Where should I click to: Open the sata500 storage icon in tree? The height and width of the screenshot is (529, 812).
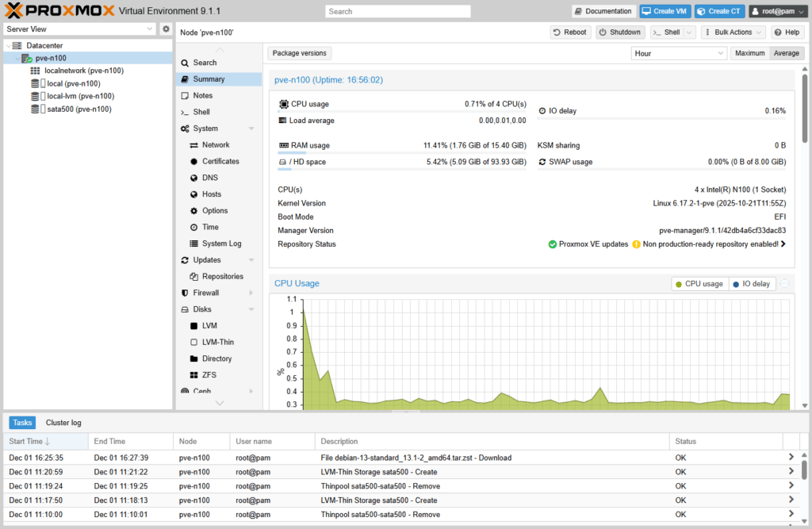(x=36, y=109)
